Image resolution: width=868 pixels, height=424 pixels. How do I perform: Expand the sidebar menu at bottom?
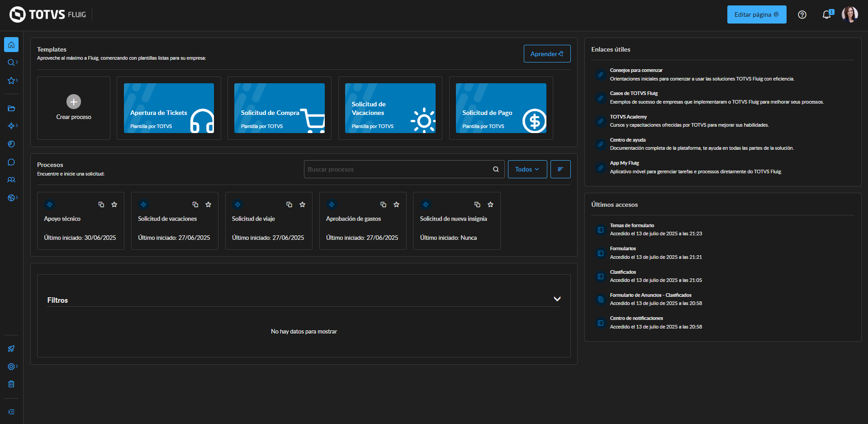[x=11, y=412]
